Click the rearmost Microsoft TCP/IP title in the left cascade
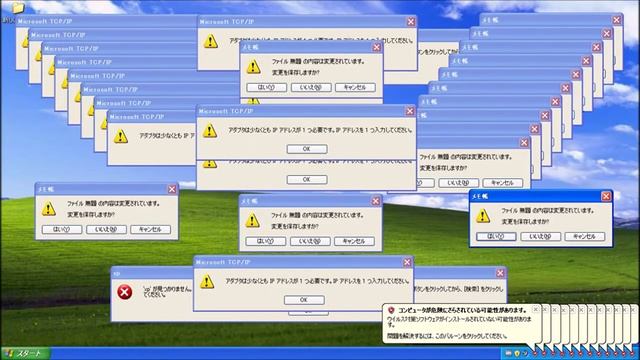 (x=45, y=21)
